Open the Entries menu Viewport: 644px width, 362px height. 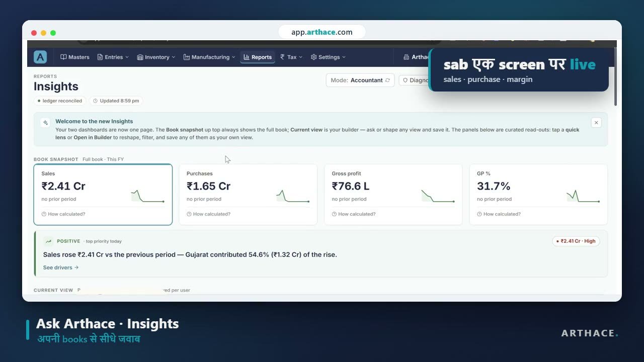113,57
